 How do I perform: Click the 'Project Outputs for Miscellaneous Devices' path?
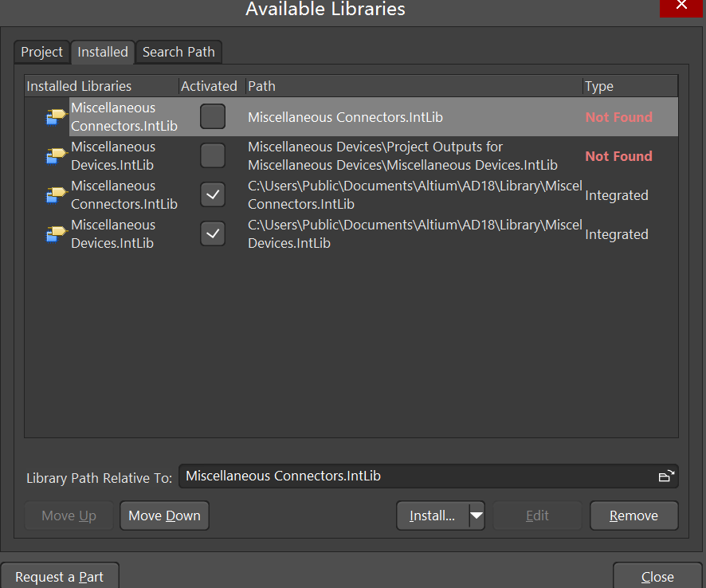(402, 156)
